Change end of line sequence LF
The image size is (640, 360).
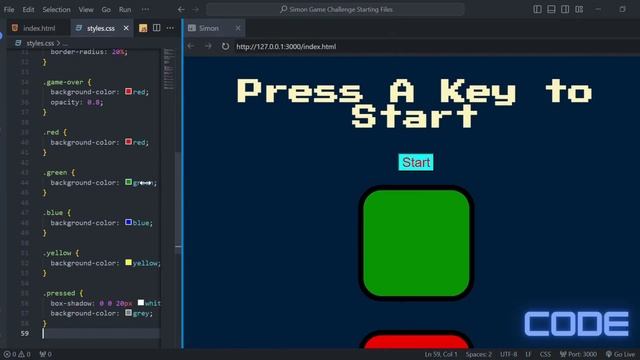(x=529, y=354)
